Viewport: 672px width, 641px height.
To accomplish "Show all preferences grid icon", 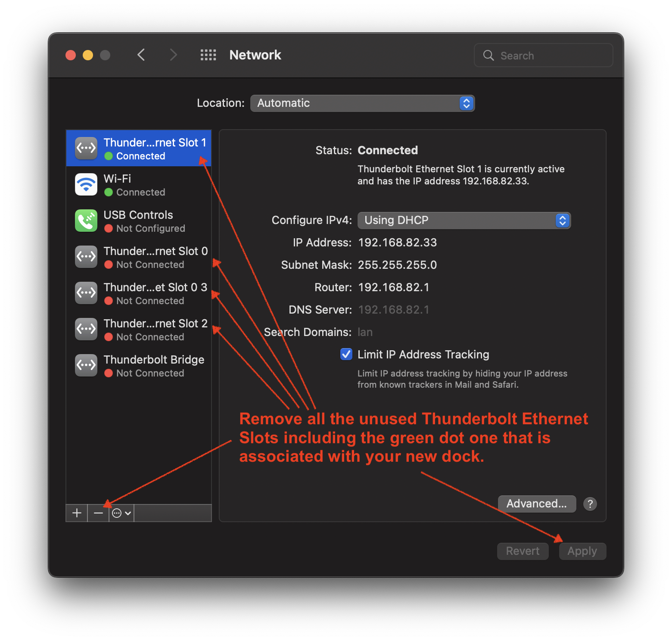I will coord(208,55).
